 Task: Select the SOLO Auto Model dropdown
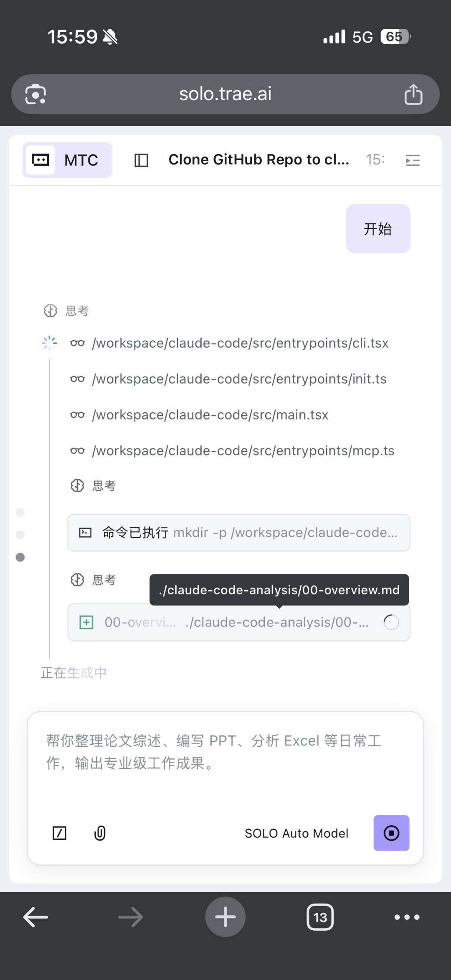(x=296, y=833)
